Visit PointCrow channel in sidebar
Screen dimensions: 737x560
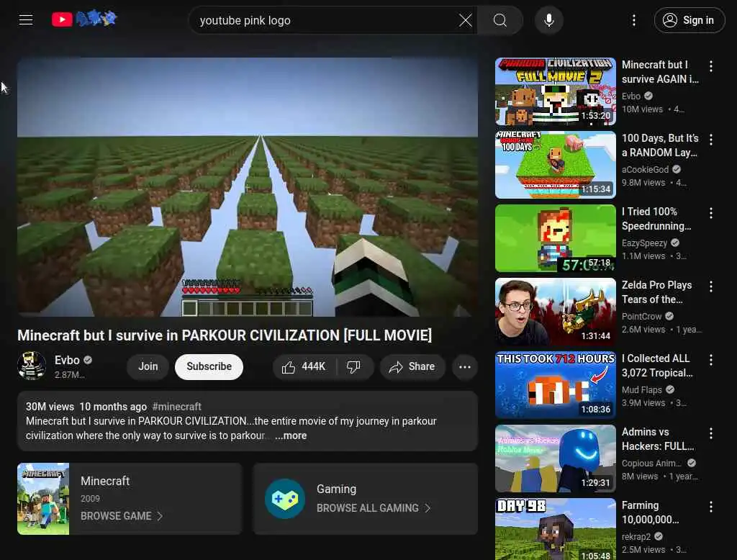coord(641,317)
